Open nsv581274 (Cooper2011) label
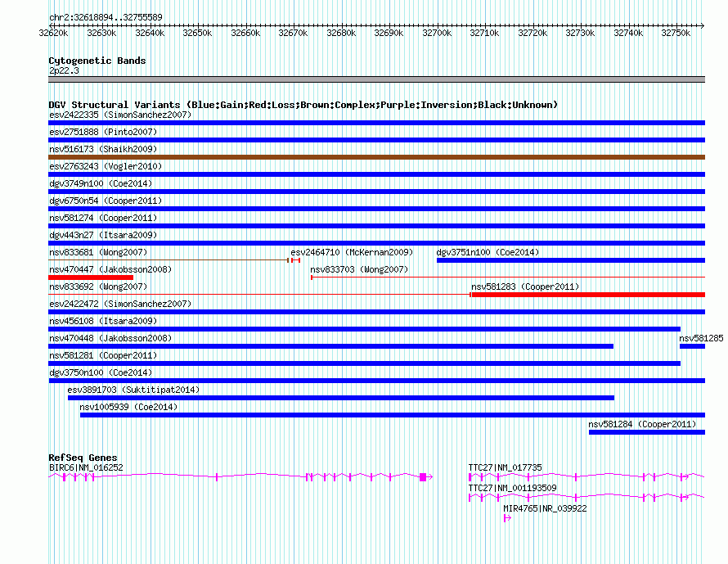The image size is (728, 564). (103, 218)
